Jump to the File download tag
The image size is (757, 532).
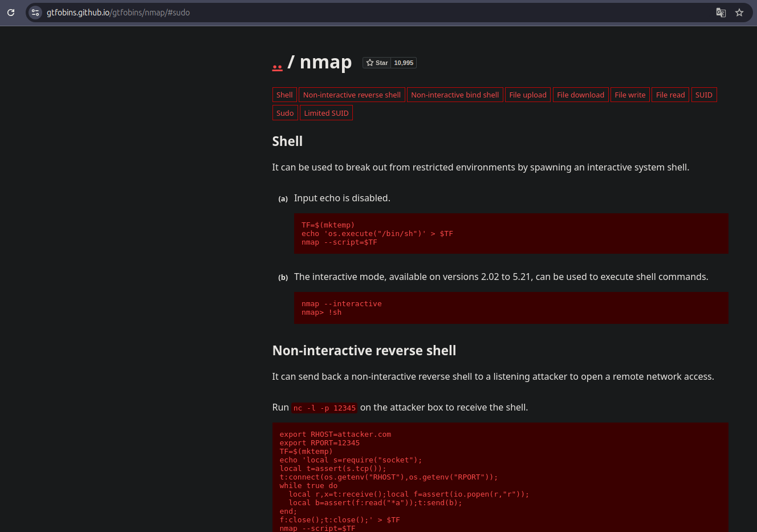point(580,95)
